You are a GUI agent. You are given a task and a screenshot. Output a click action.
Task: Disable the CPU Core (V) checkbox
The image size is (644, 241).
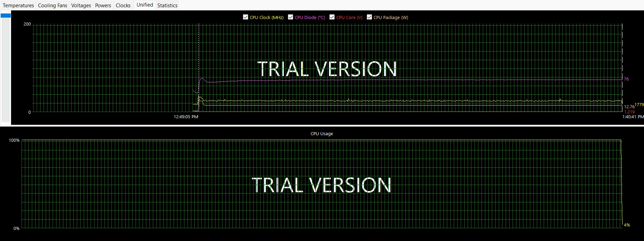(332, 17)
